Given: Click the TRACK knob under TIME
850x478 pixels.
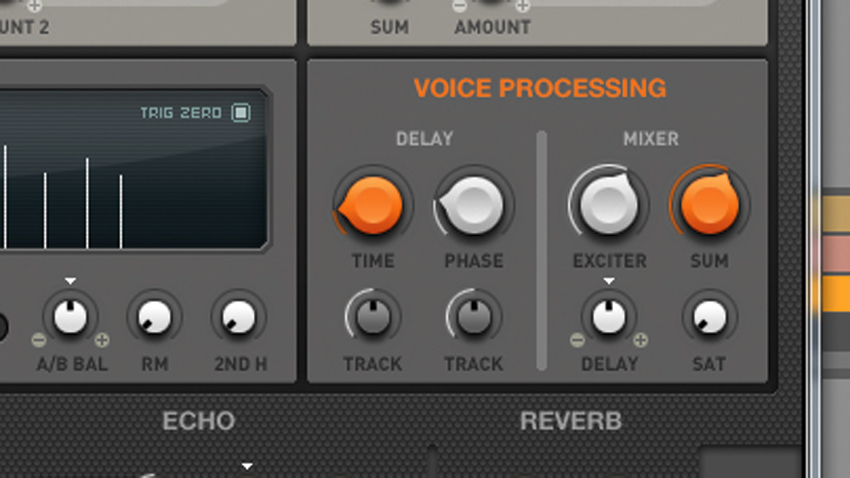Looking at the screenshot, I should pyautogui.click(x=373, y=317).
